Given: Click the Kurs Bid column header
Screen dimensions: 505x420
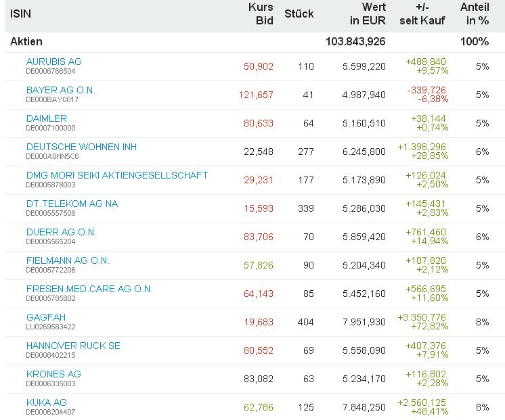Looking at the screenshot, I should pyautogui.click(x=261, y=14).
